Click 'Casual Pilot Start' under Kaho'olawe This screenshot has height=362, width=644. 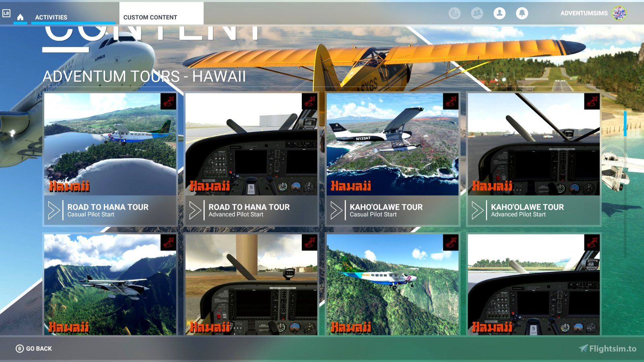coord(373,215)
